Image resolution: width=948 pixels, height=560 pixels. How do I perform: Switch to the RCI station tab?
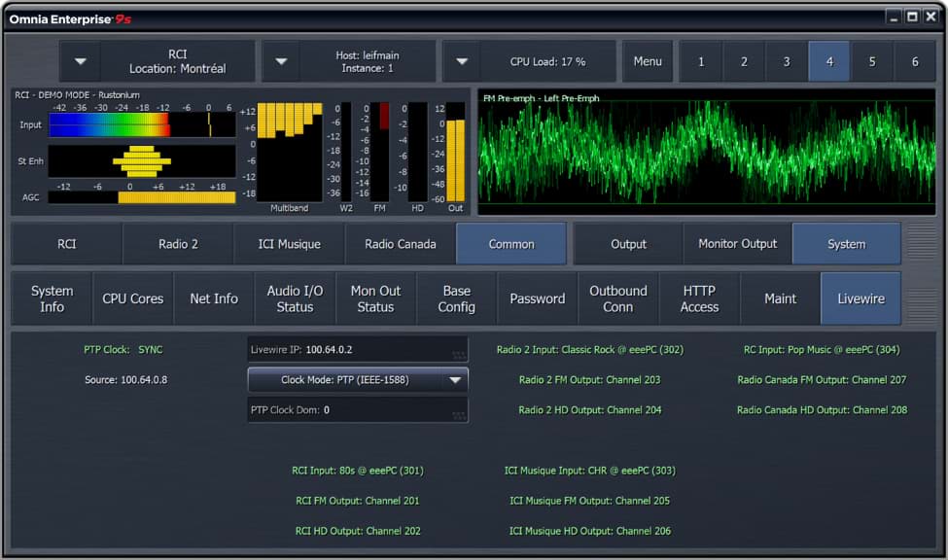(66, 244)
